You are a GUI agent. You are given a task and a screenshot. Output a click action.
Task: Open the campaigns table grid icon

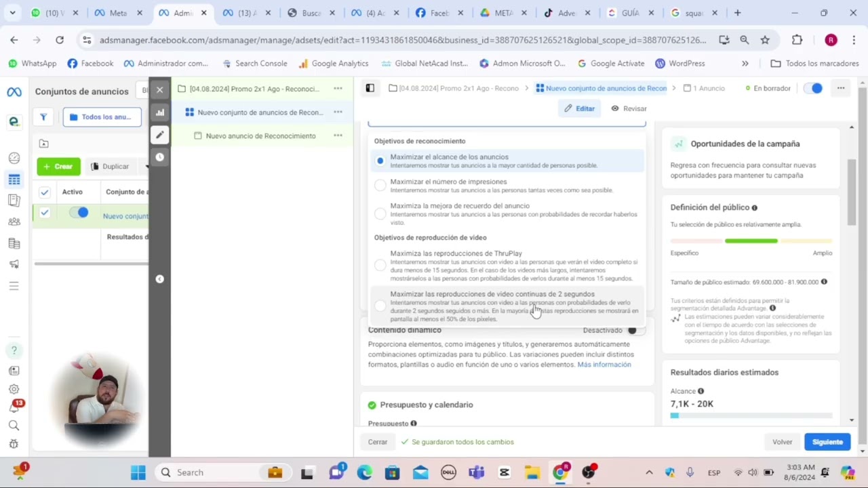point(14,180)
